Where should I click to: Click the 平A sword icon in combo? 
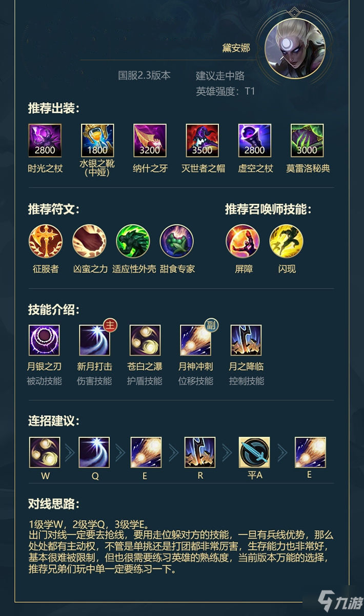[x=254, y=452]
